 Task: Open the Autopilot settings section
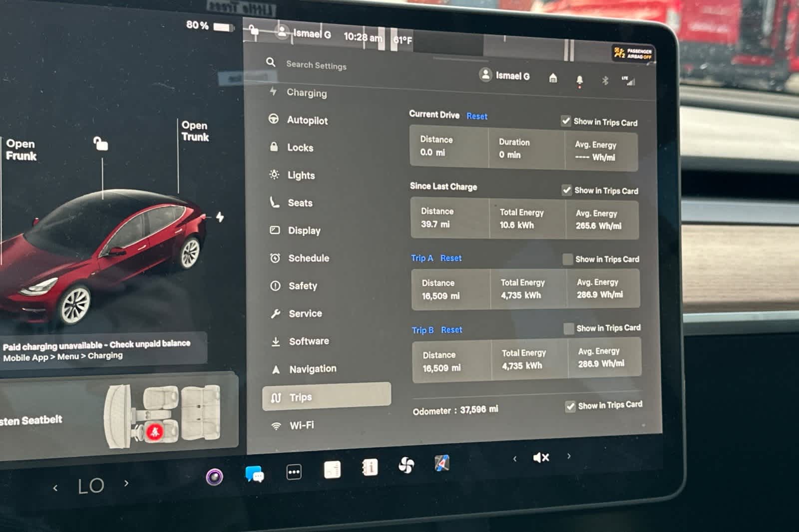[x=307, y=120]
